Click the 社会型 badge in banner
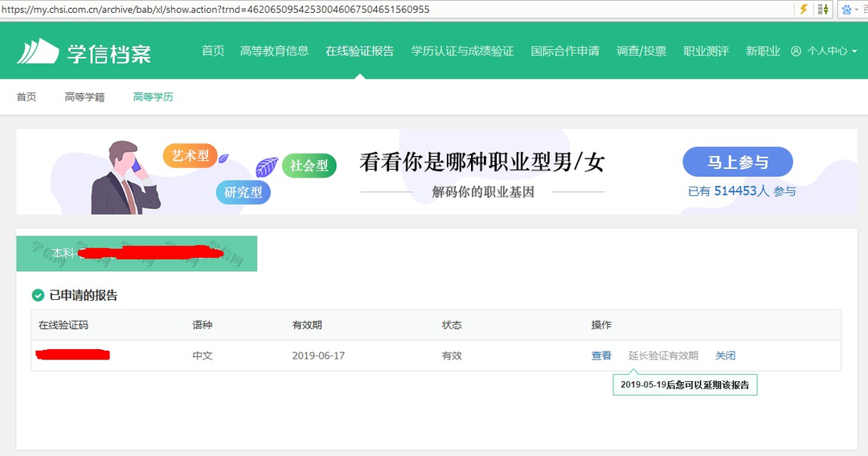 point(309,165)
